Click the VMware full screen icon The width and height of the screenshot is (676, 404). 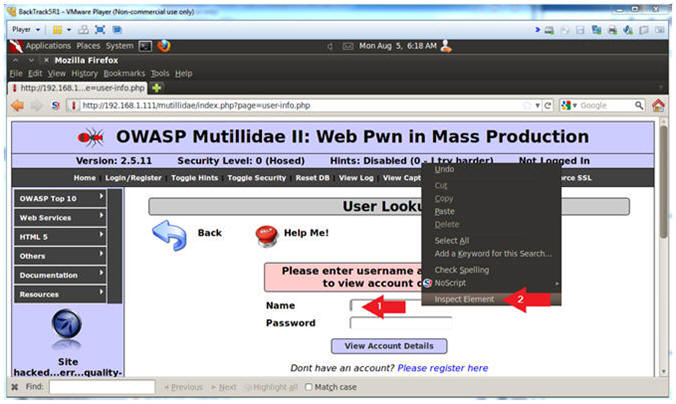[x=100, y=29]
